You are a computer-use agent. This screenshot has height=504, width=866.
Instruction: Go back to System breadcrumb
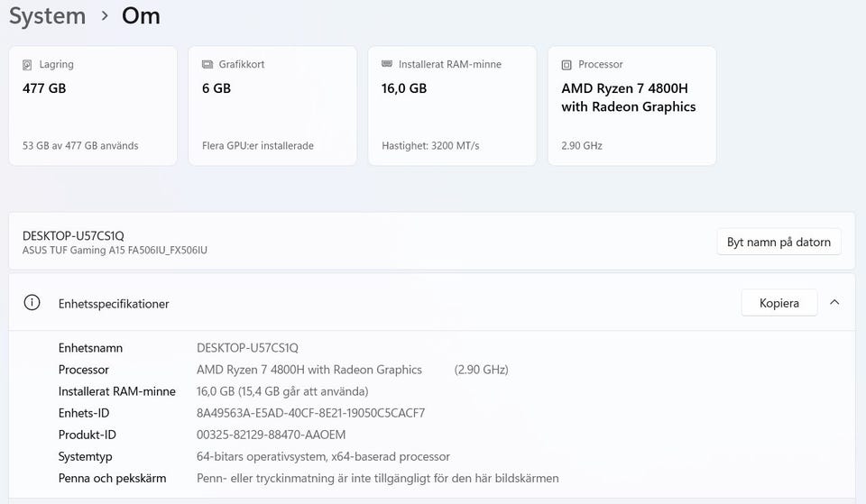pyautogui.click(x=47, y=16)
